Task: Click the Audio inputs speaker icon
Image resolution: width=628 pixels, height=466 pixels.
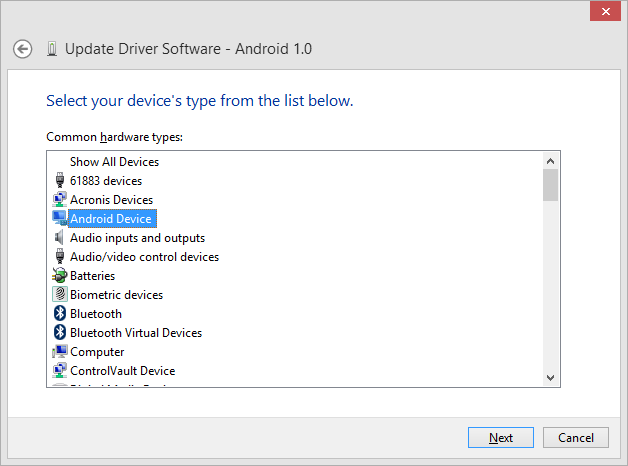Action: point(59,238)
